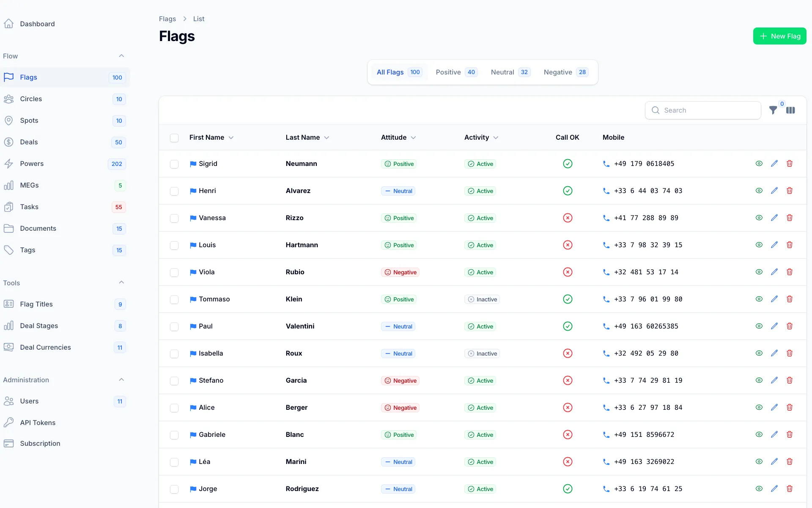The height and width of the screenshot is (508, 812).
Task: Check the Sigrid Neumann row checkbox
Action: pyautogui.click(x=174, y=164)
